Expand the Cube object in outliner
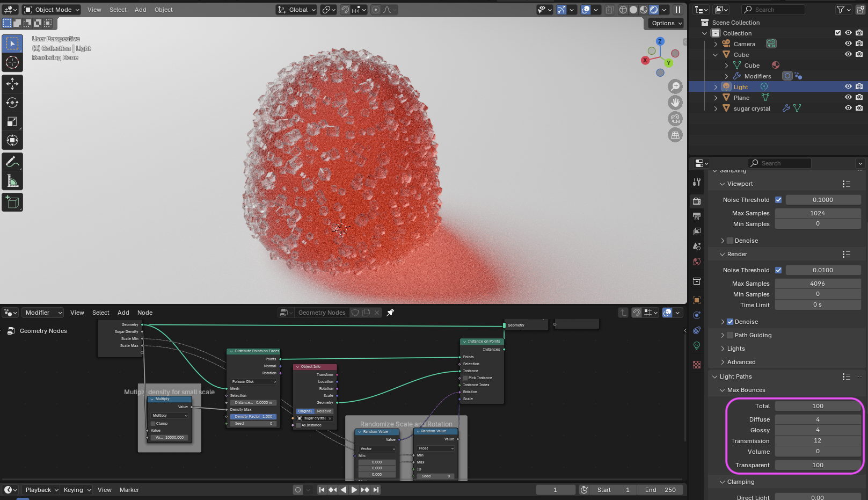868x500 pixels. [716, 55]
